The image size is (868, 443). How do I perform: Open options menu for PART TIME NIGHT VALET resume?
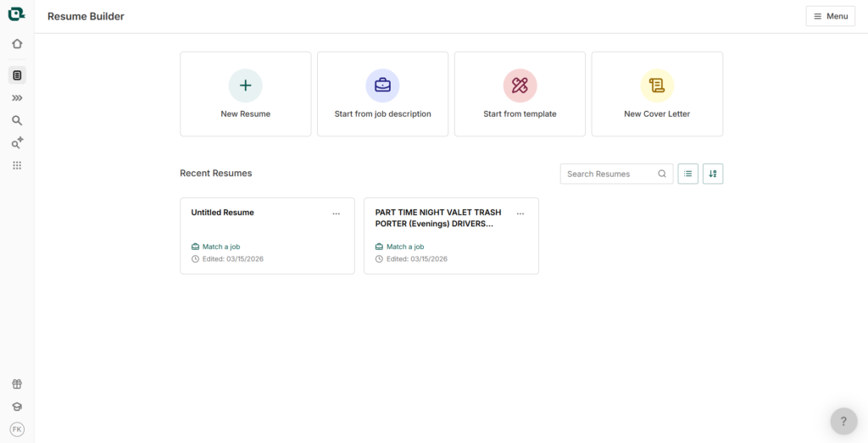[x=520, y=213]
